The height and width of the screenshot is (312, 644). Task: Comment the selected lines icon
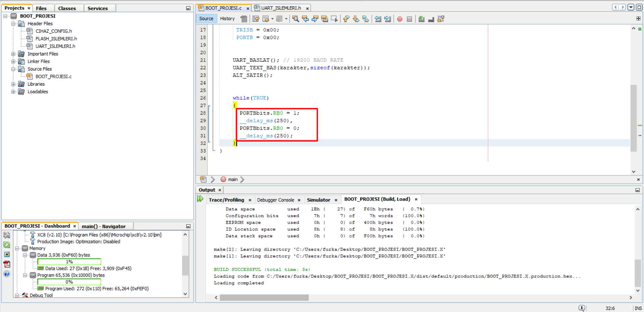tap(422, 19)
